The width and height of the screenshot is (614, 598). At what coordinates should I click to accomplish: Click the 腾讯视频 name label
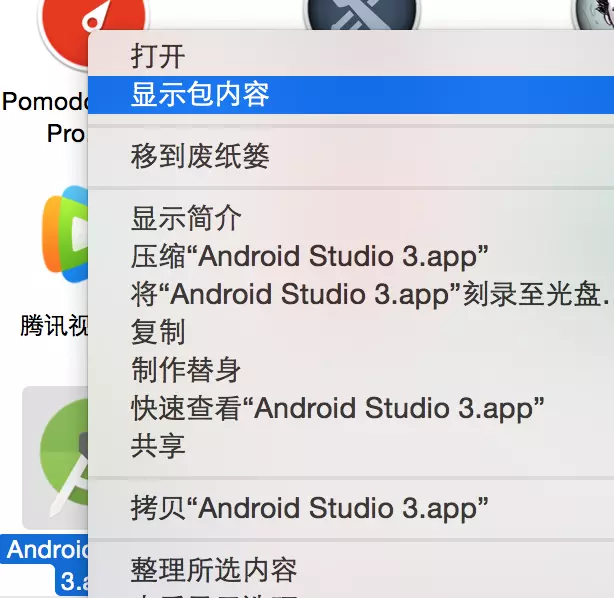pos(54,325)
